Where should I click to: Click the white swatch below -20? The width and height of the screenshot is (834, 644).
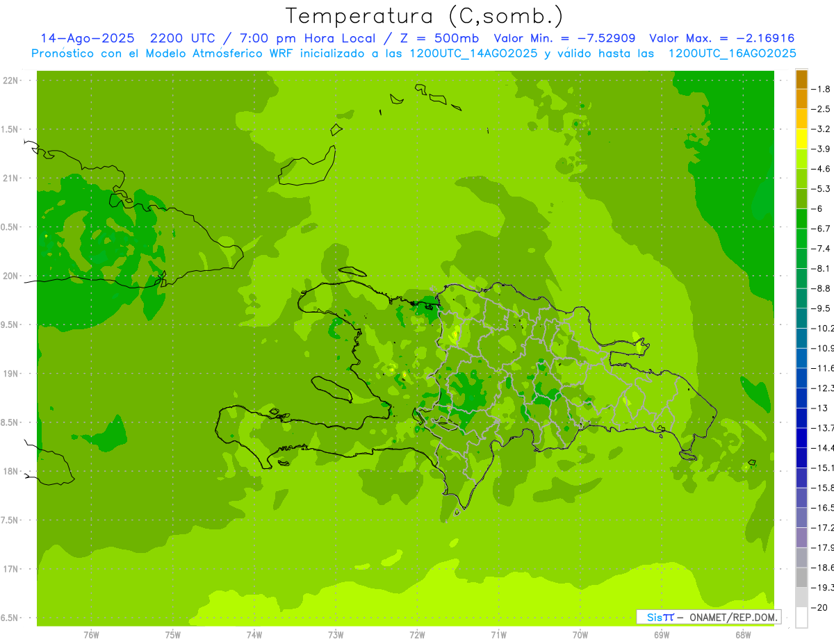[801, 618]
